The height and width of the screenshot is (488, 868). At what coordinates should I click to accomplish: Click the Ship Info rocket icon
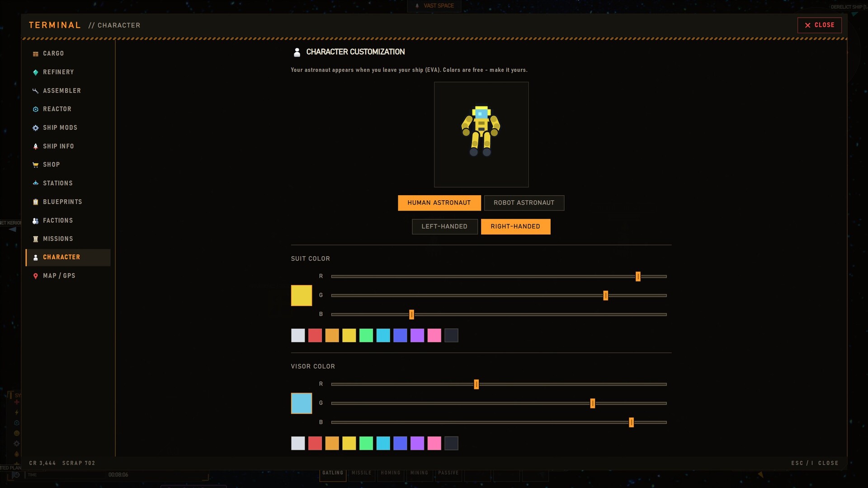(x=35, y=146)
